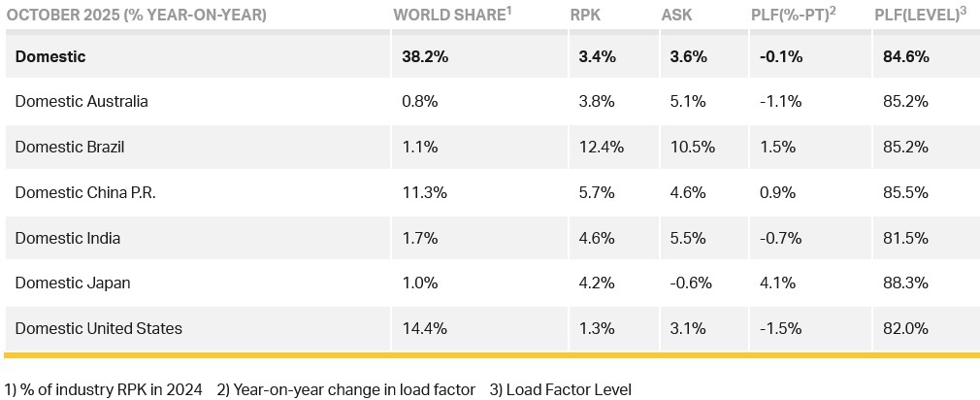This screenshot has width=980, height=400.
Task: Select the Domestic United States row label
Action: click(98, 328)
